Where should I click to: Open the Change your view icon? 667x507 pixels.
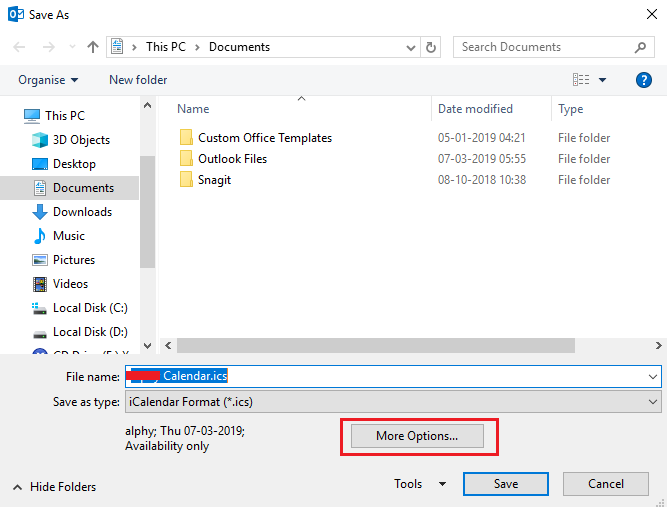click(x=581, y=80)
